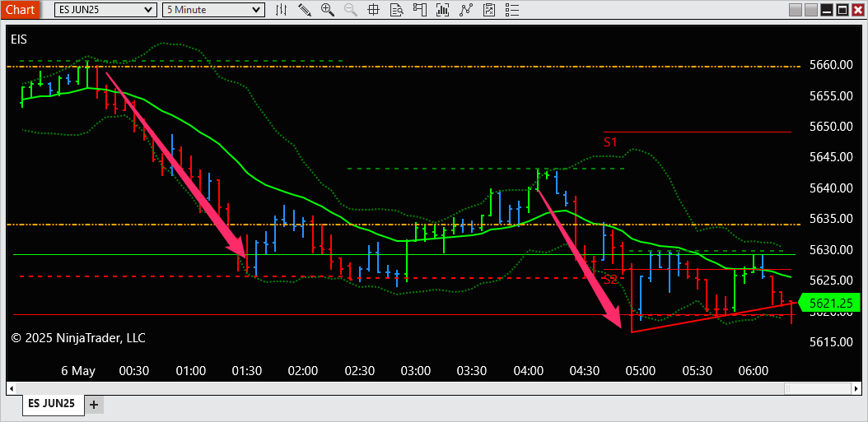Click the 02:30 time axis label
The height and width of the screenshot is (422, 868).
coord(359,370)
